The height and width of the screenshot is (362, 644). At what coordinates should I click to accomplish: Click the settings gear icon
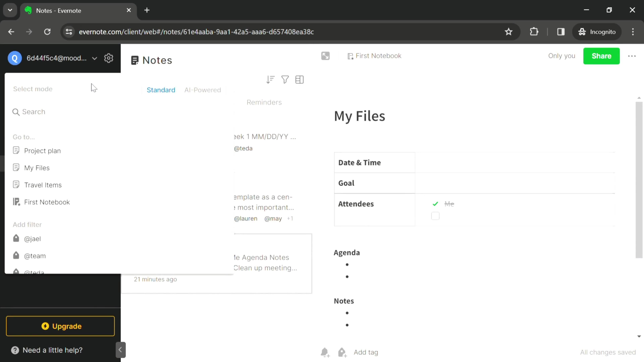tap(109, 58)
